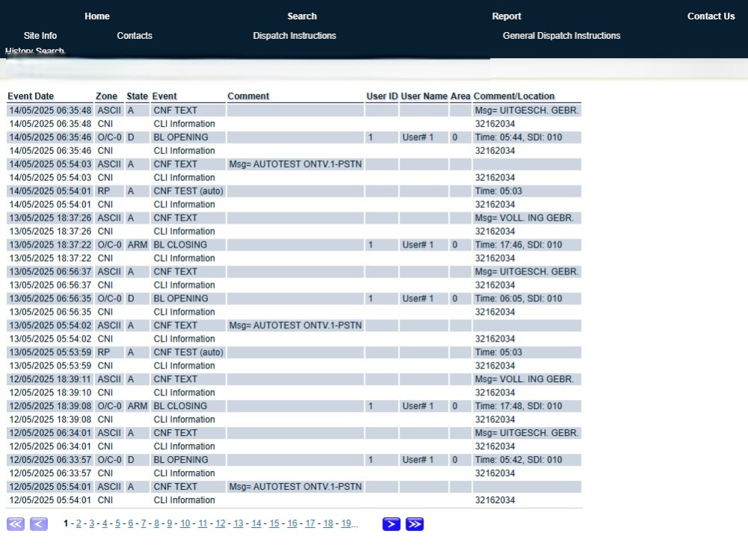Select BL CLOSING event at 13/05/2025 18:37:22

click(180, 244)
